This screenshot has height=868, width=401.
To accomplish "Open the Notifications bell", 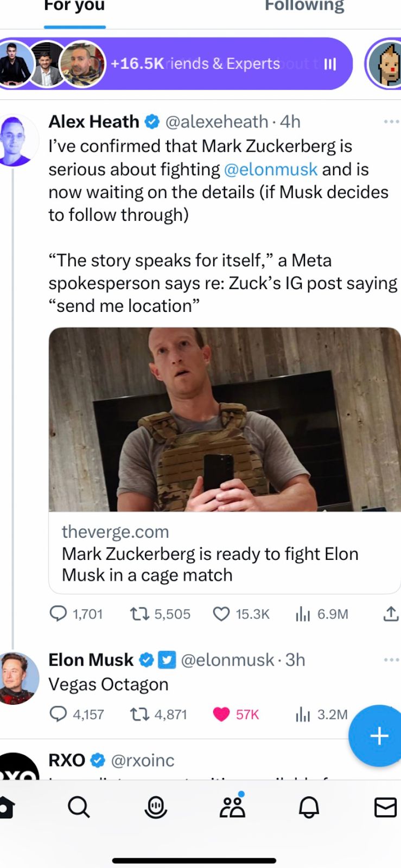I will (309, 807).
